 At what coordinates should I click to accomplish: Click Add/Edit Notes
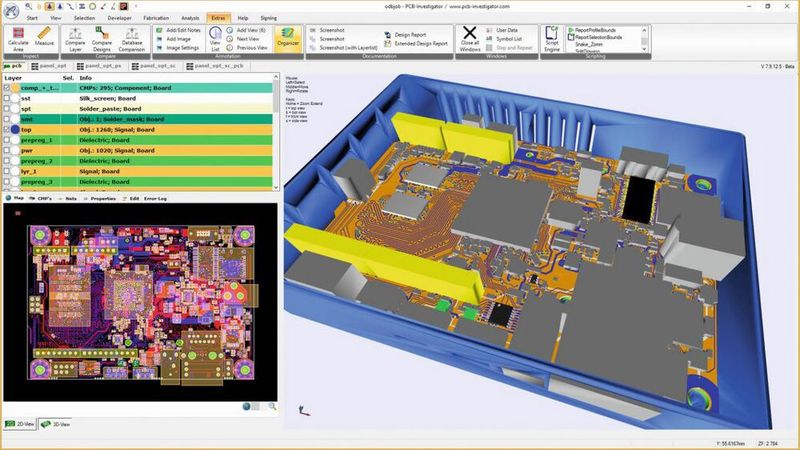point(179,30)
